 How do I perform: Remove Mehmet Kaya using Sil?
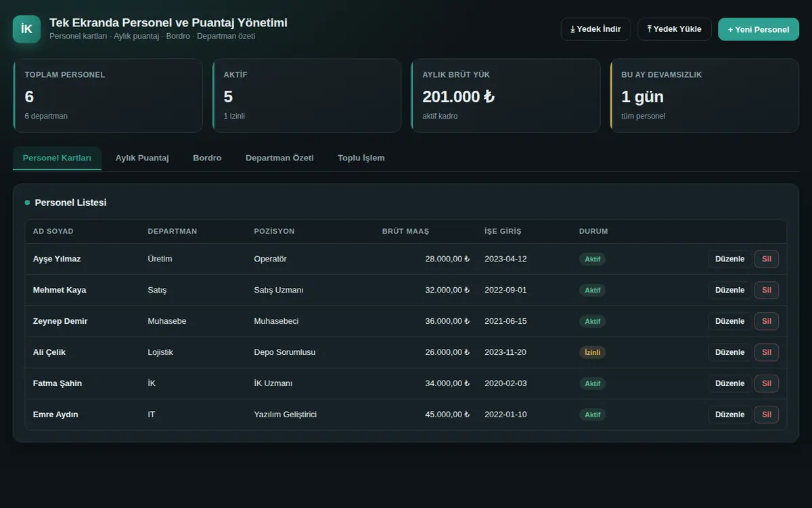[x=767, y=290]
